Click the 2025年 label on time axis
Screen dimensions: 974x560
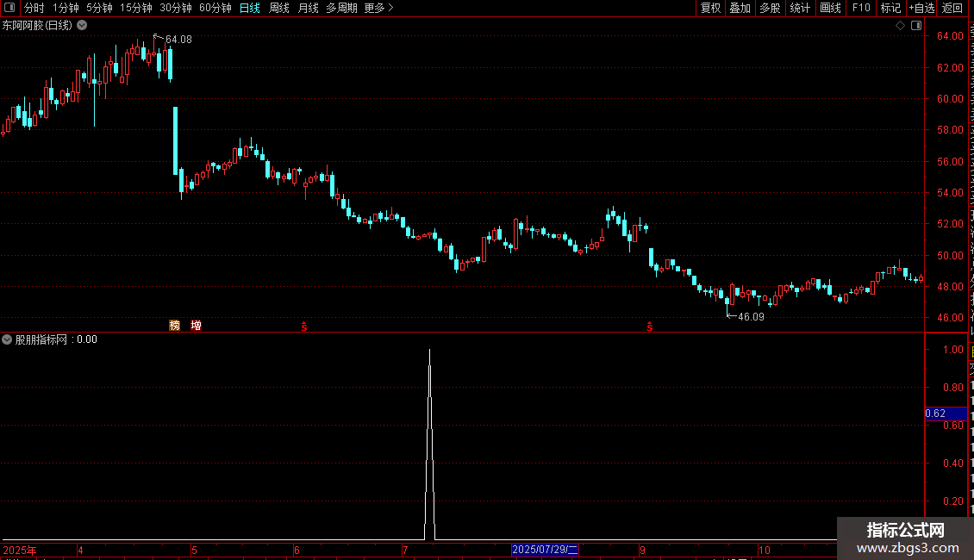point(20,550)
